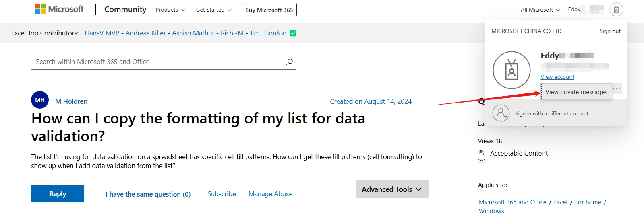Open the Community home link

125,9
